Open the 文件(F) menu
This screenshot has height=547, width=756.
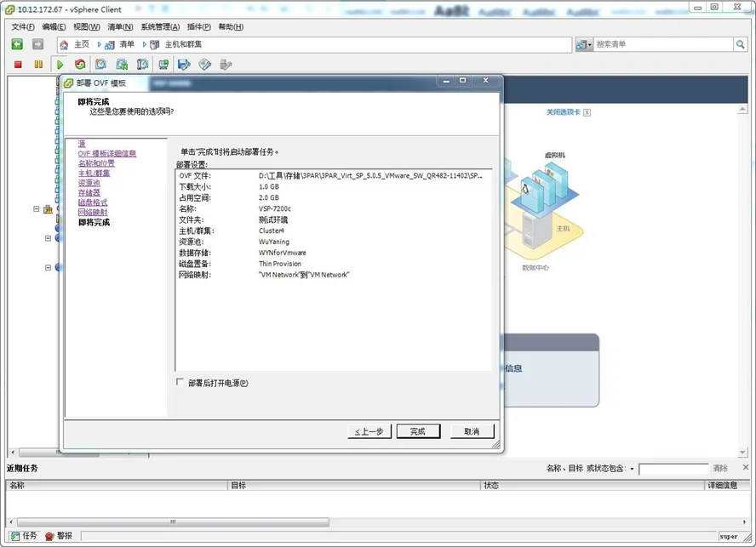click(x=23, y=27)
